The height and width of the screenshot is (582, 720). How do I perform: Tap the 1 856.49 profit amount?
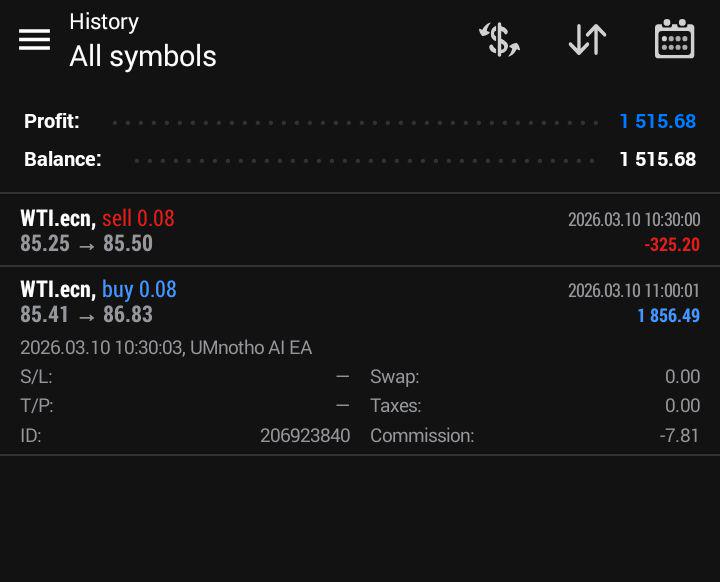pyautogui.click(x=668, y=316)
